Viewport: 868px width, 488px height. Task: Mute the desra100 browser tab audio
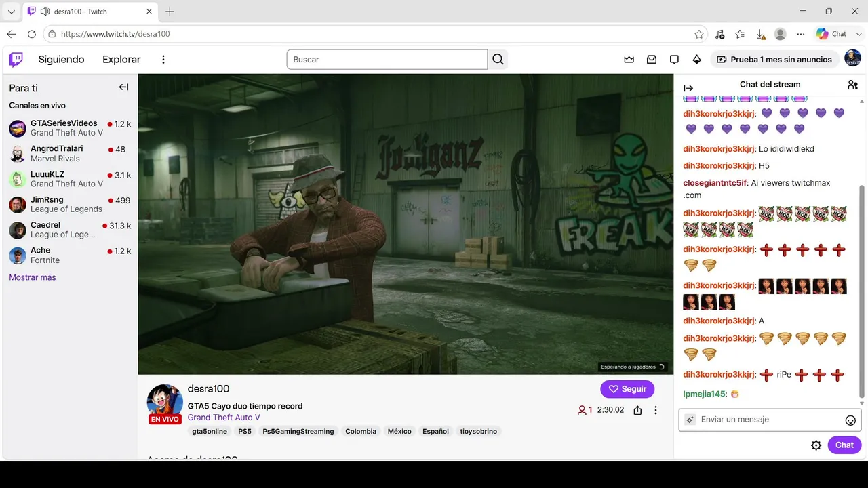(x=45, y=12)
